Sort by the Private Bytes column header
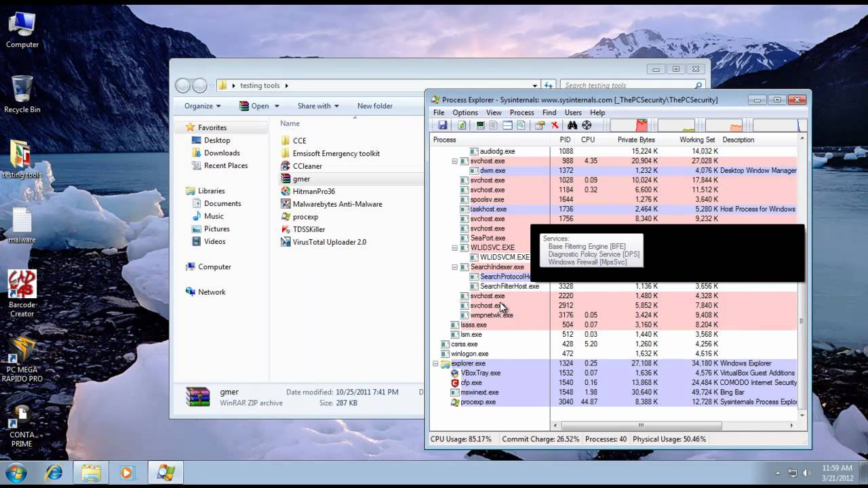The width and height of the screenshot is (868, 488). click(x=636, y=140)
